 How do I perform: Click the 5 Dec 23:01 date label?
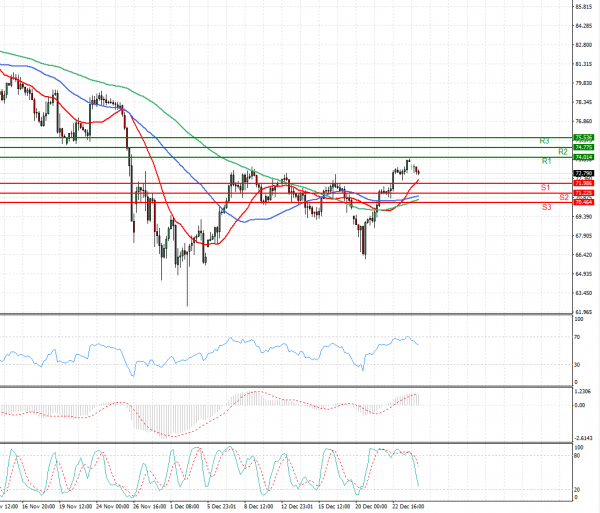coord(222,507)
